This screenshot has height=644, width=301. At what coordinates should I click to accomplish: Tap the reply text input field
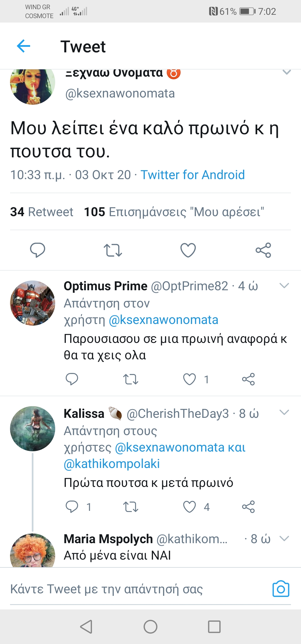click(134, 589)
